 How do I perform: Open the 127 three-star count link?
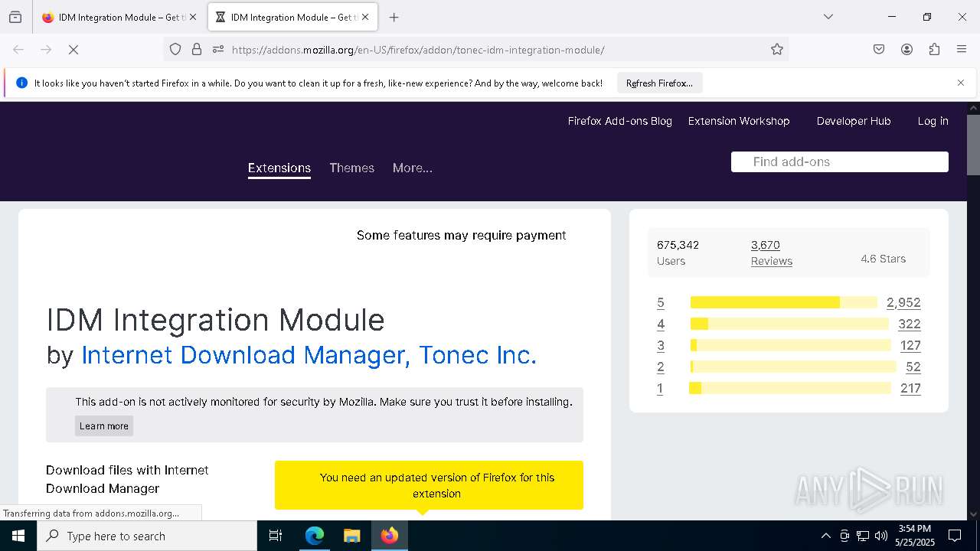coord(910,345)
